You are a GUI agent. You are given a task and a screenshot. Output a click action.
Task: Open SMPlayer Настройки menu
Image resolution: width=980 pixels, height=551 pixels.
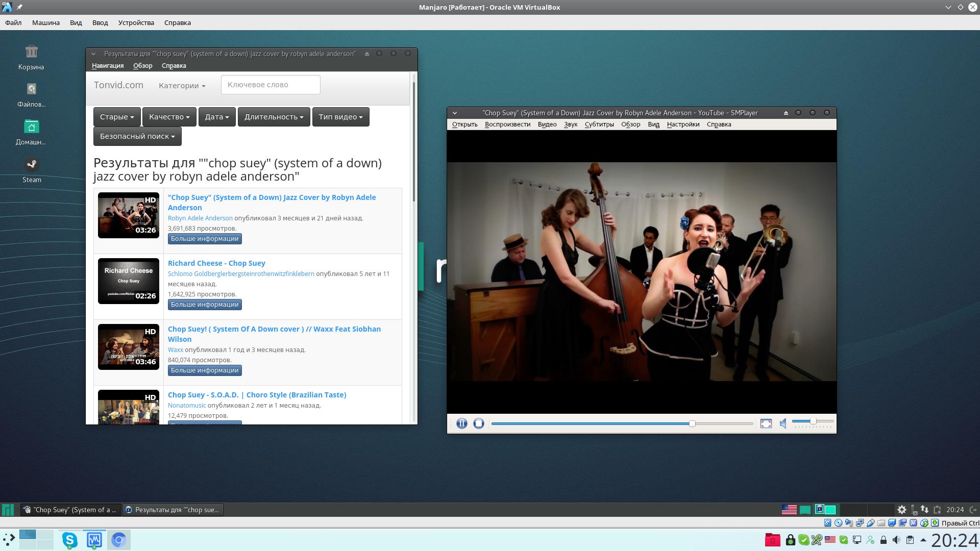pyautogui.click(x=683, y=124)
